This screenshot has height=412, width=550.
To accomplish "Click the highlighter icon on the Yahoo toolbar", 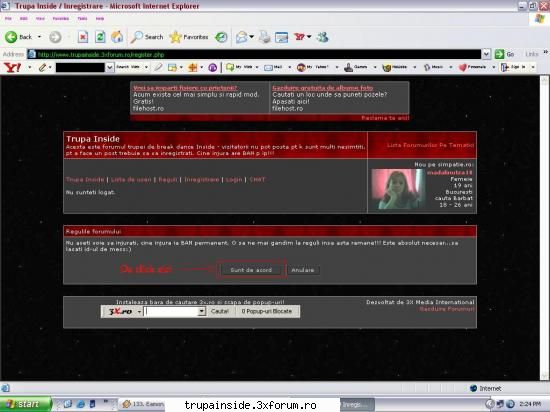I will [158, 67].
